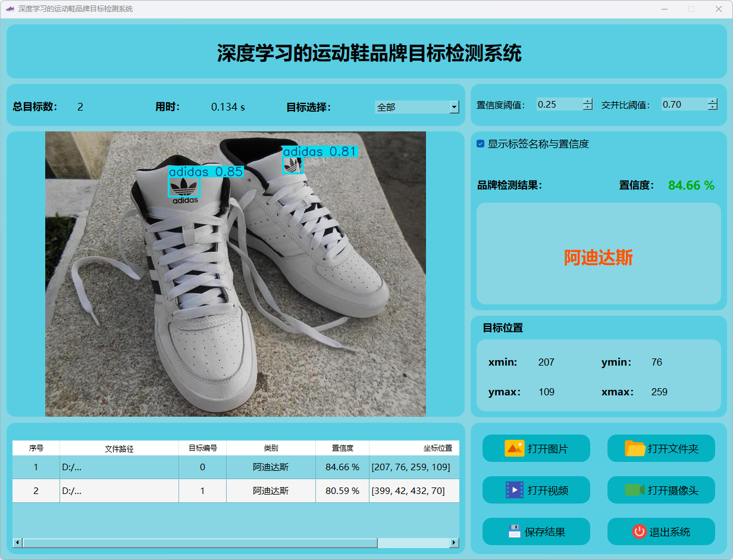Click the green 84.66 % confidence value
This screenshot has width=733, height=560.
point(691,185)
